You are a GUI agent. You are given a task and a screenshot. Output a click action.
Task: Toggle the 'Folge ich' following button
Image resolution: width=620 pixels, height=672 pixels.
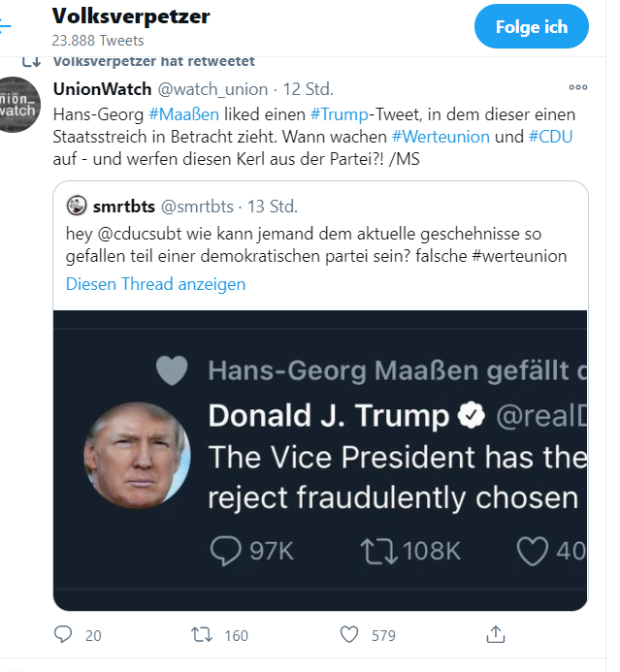[532, 26]
